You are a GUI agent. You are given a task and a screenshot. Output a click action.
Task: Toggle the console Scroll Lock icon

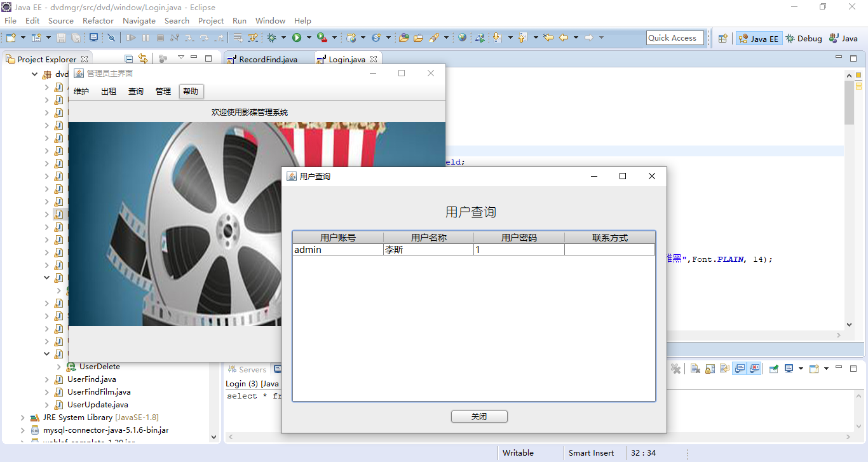coord(710,369)
